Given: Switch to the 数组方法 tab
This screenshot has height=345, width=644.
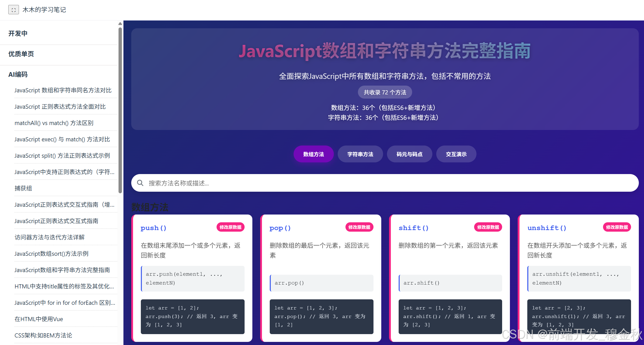Looking at the screenshot, I should click(x=313, y=154).
